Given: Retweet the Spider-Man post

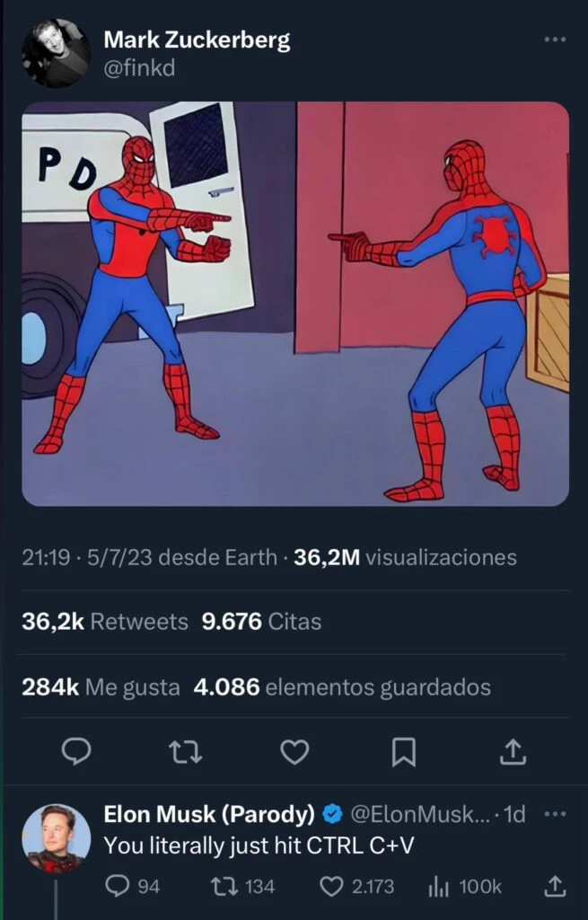Looking at the screenshot, I should coord(185,752).
